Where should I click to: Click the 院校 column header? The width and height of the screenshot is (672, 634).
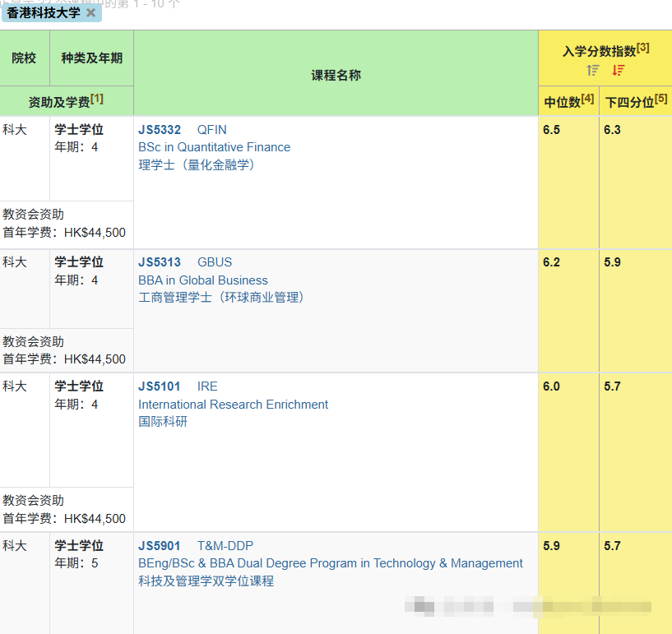tap(24, 58)
